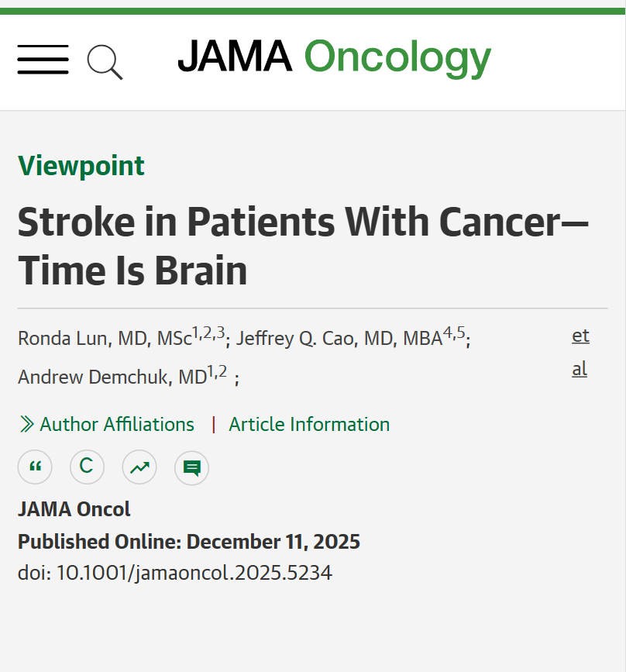Image resolution: width=626 pixels, height=672 pixels.
Task: Click the Viewpoint article type label
Action: point(81,166)
